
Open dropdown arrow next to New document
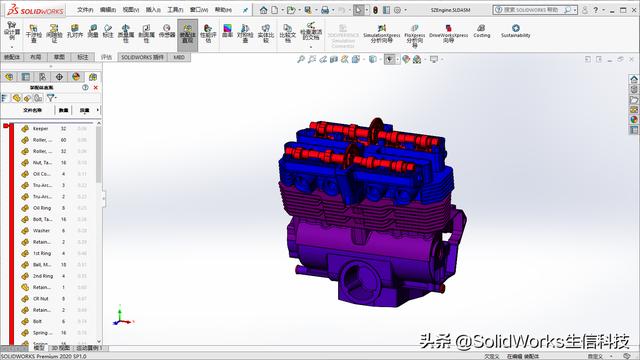point(282,10)
